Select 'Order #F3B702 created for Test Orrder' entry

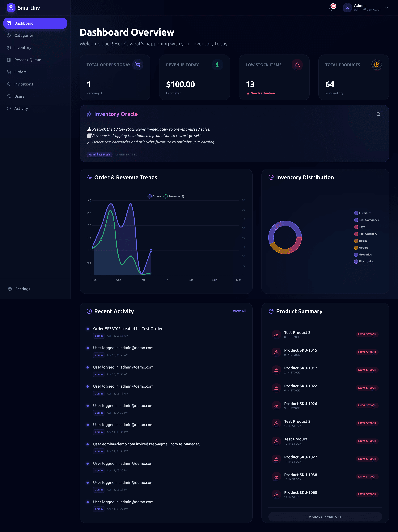pyautogui.click(x=128, y=329)
